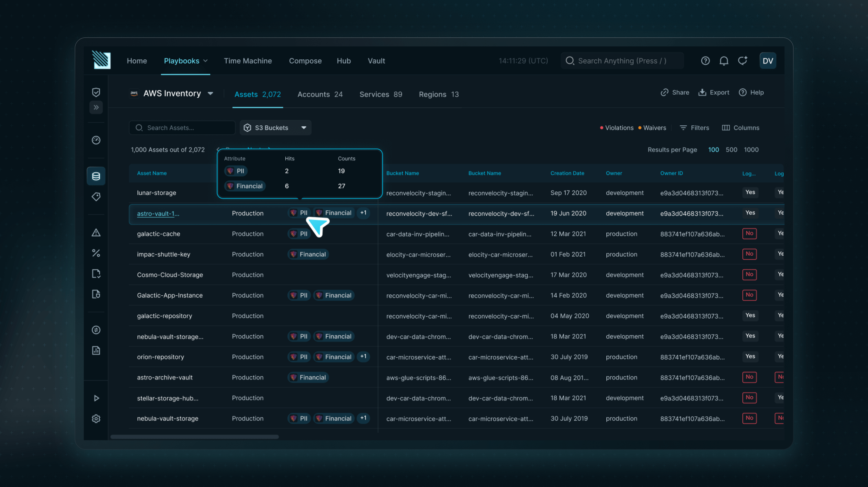The height and width of the screenshot is (487, 868).
Task: Select the stellar-storage-hub... row name
Action: [168, 398]
